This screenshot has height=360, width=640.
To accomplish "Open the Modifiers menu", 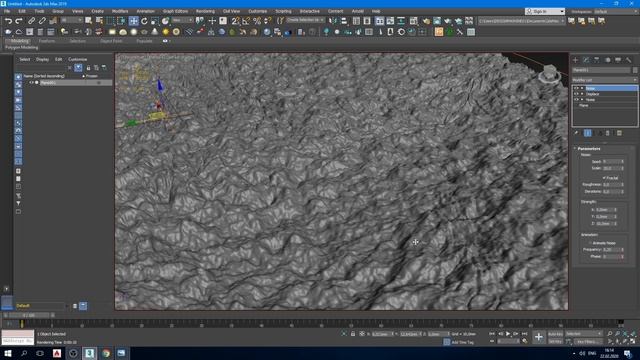I will [x=120, y=11].
